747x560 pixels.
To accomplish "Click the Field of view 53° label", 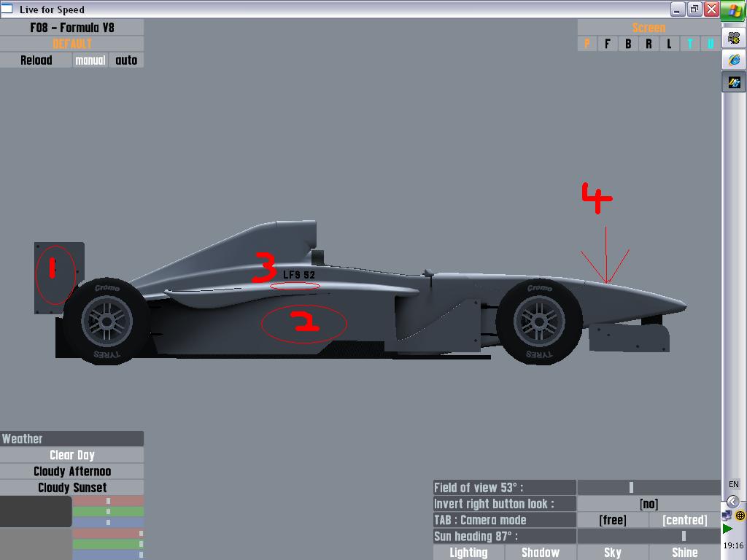I will click(x=505, y=488).
